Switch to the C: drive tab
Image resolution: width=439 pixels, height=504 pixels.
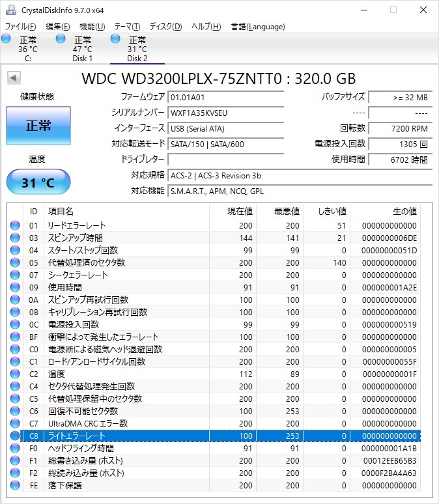pyautogui.click(x=28, y=49)
